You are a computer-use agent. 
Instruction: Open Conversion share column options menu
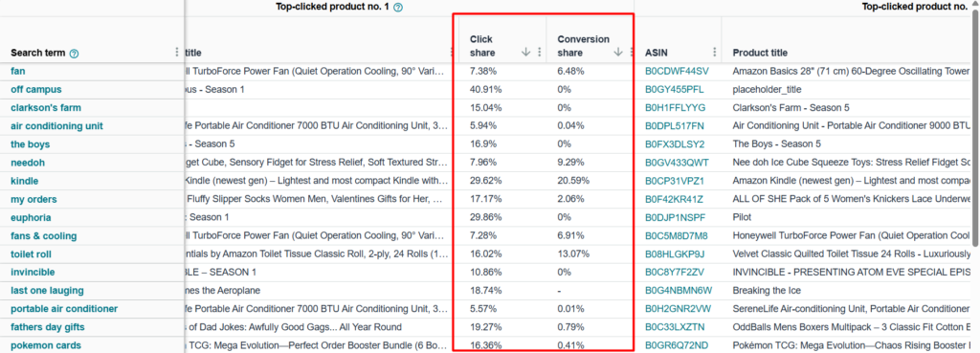(632, 53)
